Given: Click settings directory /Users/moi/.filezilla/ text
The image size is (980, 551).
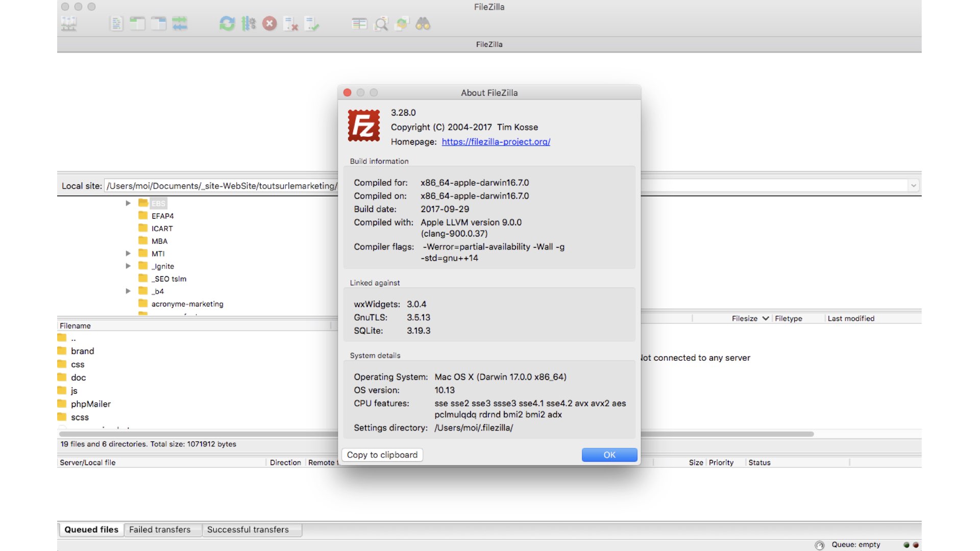Looking at the screenshot, I should [x=474, y=428].
